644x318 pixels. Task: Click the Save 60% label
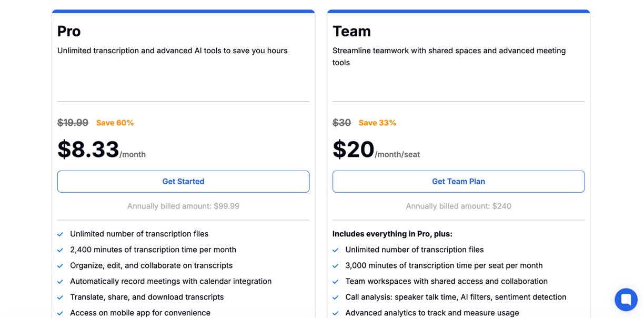115,123
